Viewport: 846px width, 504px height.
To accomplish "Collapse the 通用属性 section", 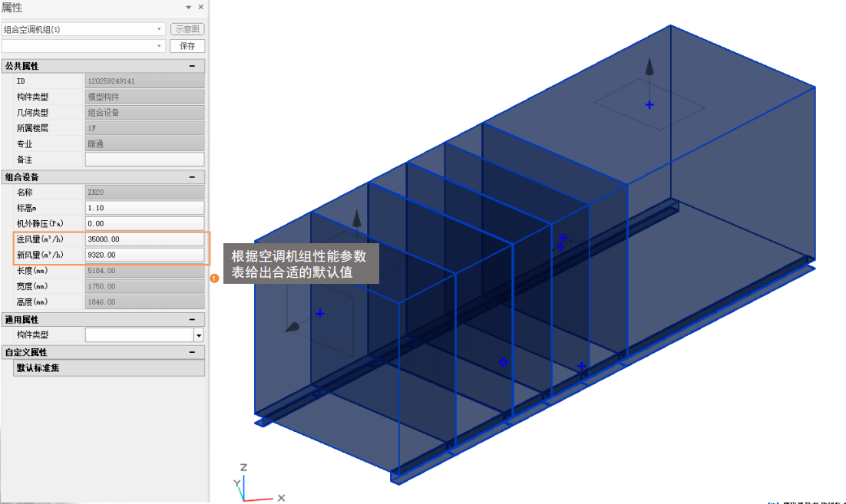I will point(192,319).
